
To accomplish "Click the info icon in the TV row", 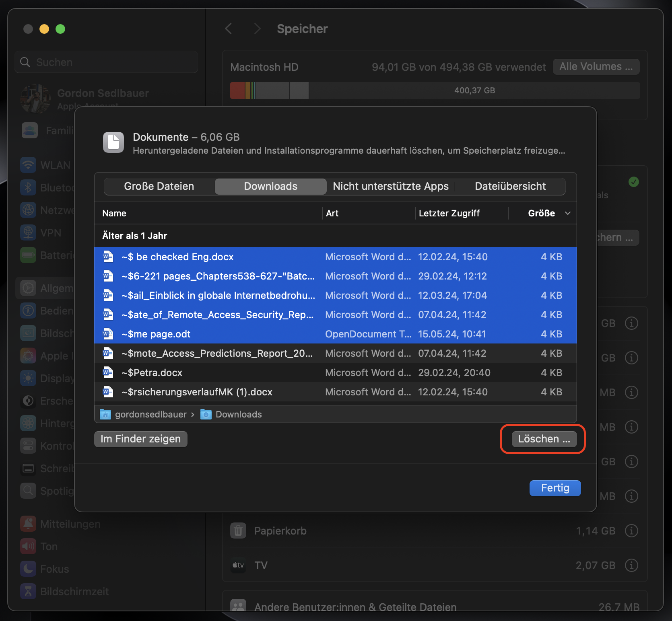I will point(631,565).
